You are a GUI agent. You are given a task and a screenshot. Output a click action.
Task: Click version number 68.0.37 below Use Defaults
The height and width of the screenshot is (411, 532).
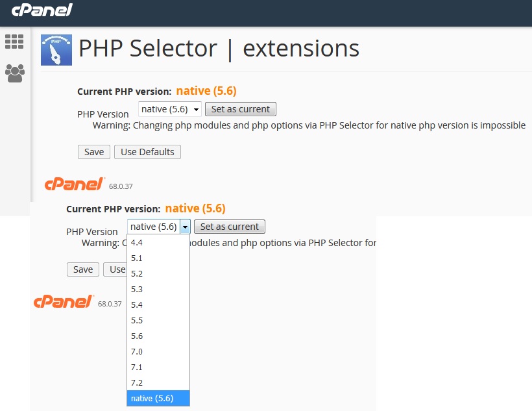121,186
